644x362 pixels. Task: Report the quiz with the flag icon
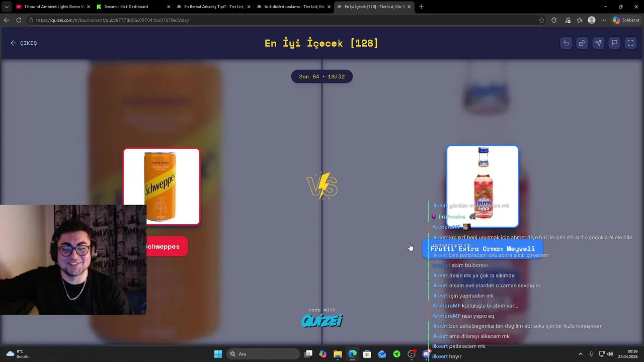[x=614, y=43]
